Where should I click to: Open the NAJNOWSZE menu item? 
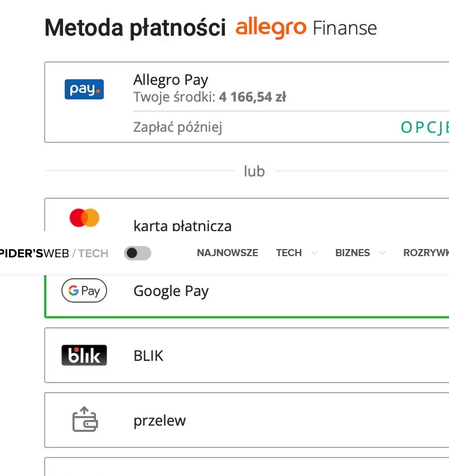coord(227,253)
